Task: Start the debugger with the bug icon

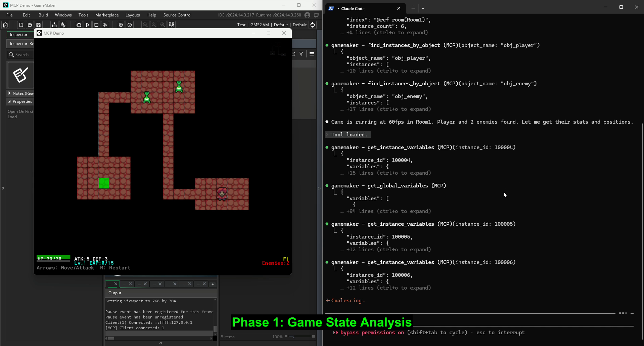Action: point(79,25)
